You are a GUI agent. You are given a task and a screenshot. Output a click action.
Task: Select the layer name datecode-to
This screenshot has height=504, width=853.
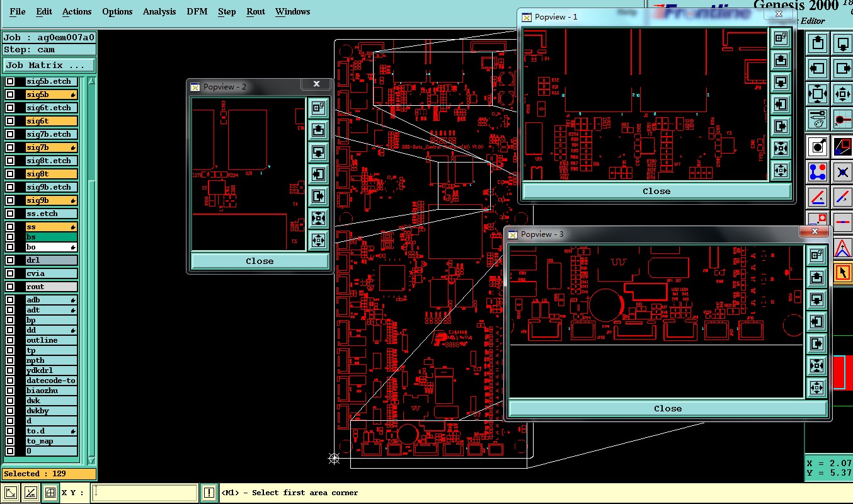[x=51, y=381]
